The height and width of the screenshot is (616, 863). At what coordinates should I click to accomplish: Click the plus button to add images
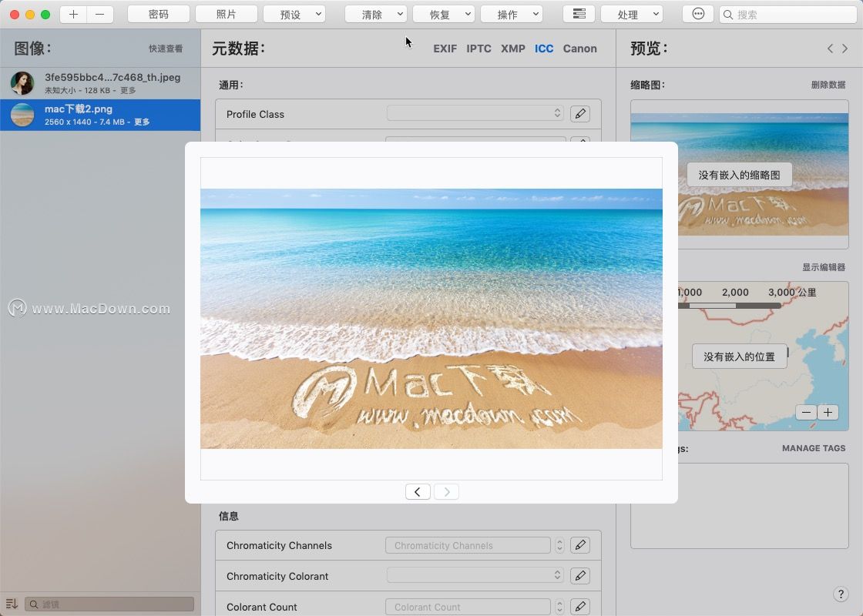(73, 15)
